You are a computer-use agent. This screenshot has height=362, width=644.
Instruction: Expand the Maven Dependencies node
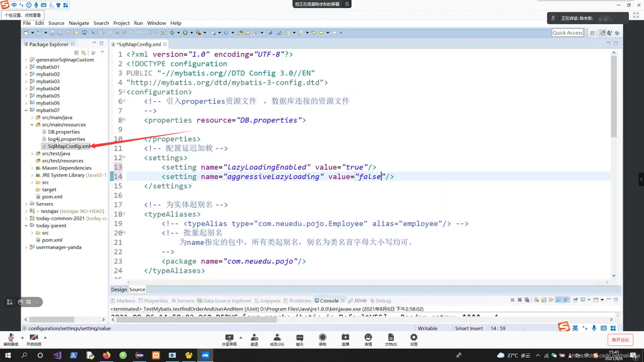pyautogui.click(x=32, y=168)
